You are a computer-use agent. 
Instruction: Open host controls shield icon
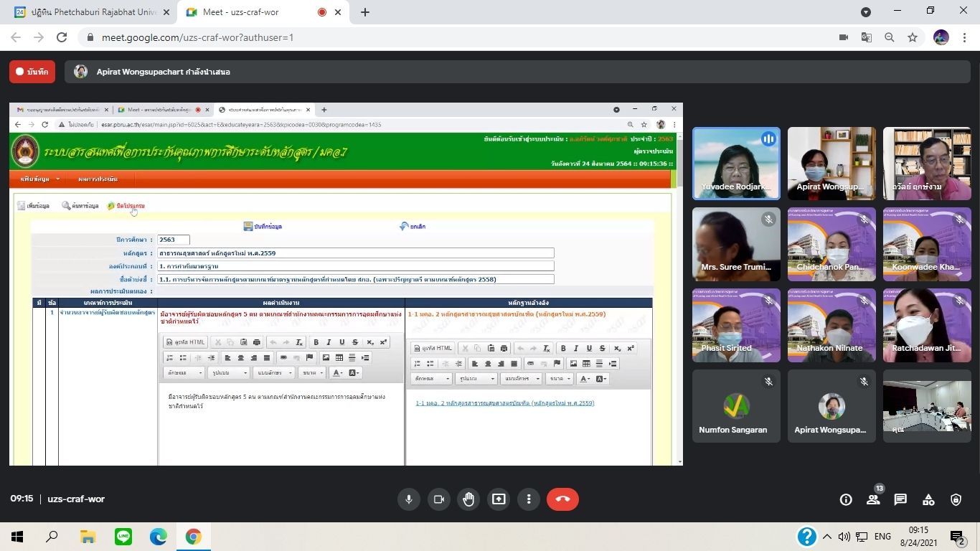[956, 500]
